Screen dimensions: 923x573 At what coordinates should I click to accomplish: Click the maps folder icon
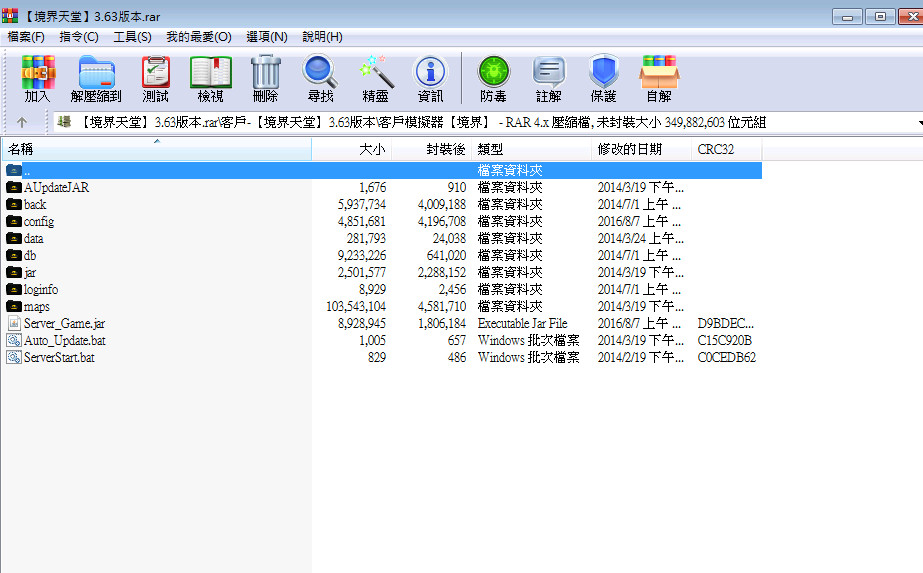click(14, 307)
